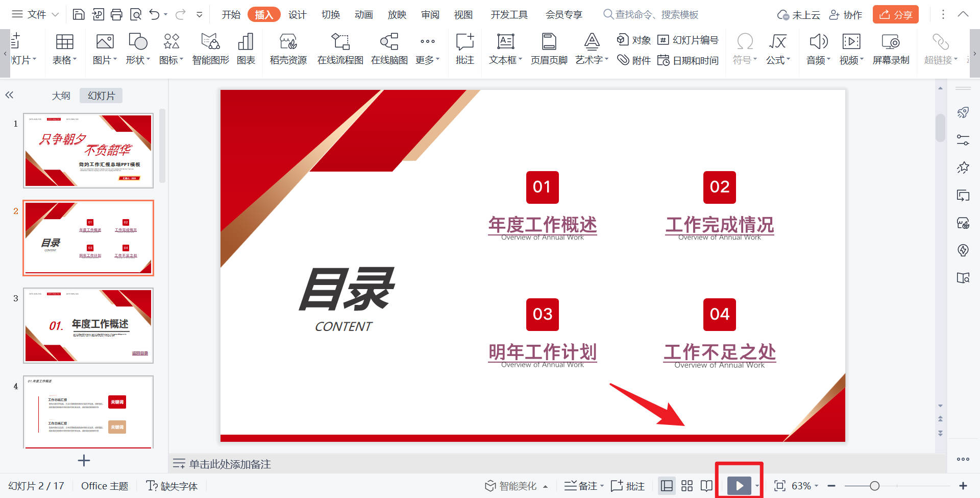980x498 pixels.
Task: Toggle 备注 notes pane in status bar
Action: (x=583, y=486)
